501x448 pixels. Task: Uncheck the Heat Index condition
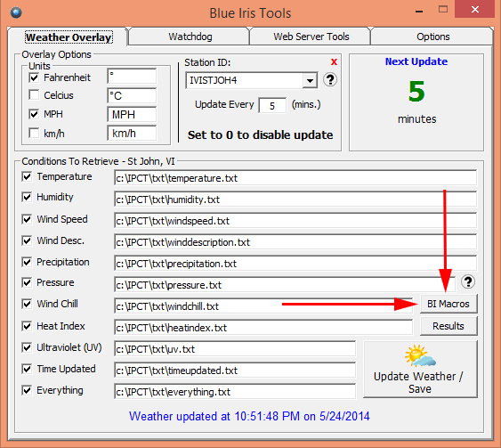click(27, 326)
